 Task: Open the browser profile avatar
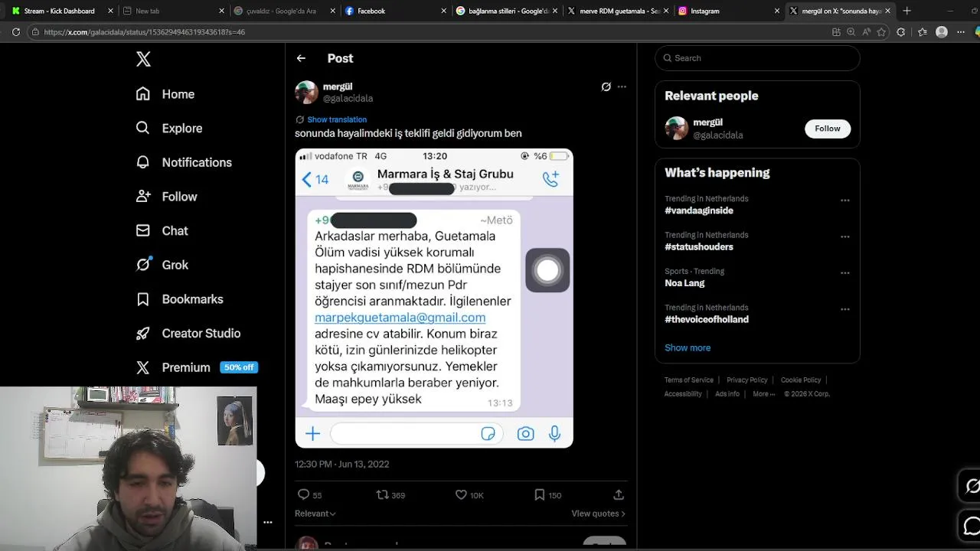(942, 32)
